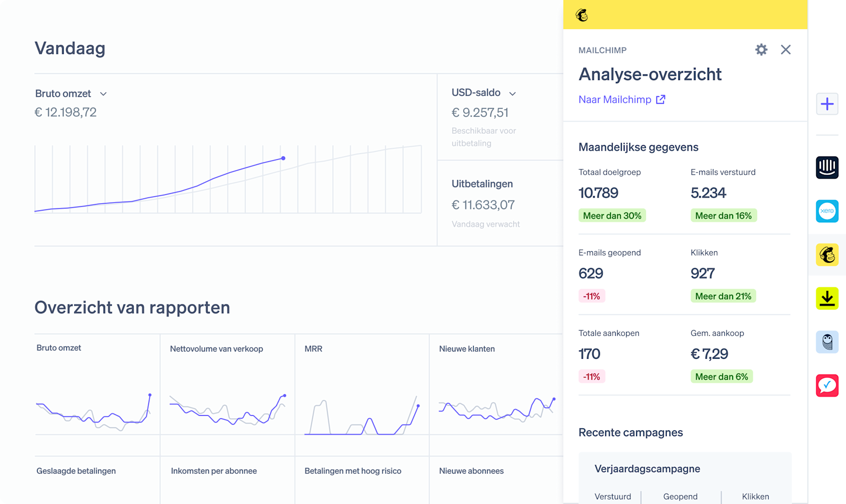The width and height of the screenshot is (846, 504).
Task: Click the external link icon beside Naar Mailchimp
Action: [x=661, y=99]
